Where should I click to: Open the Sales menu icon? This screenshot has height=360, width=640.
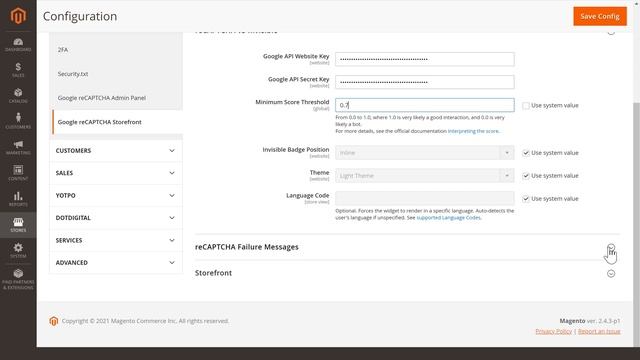point(18,70)
